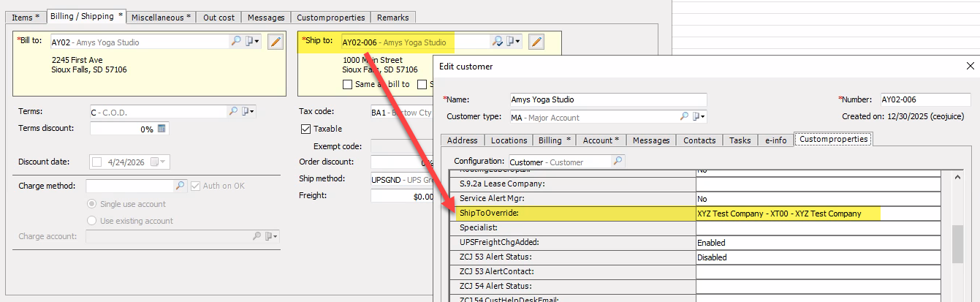Click the Terms lookup magnifier icon
980x302 pixels.
[x=234, y=112]
